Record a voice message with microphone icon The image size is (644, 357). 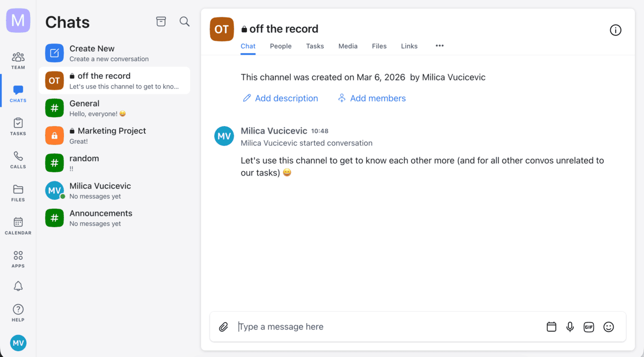click(x=570, y=327)
